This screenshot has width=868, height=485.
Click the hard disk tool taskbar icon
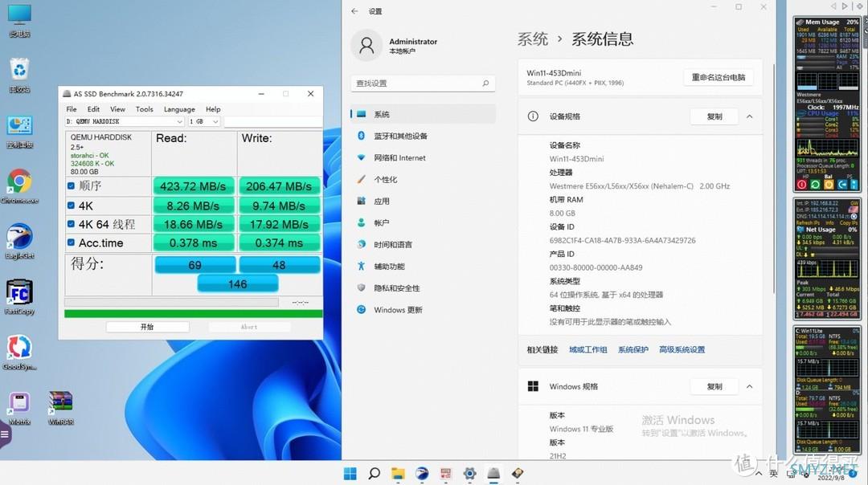[x=517, y=474]
